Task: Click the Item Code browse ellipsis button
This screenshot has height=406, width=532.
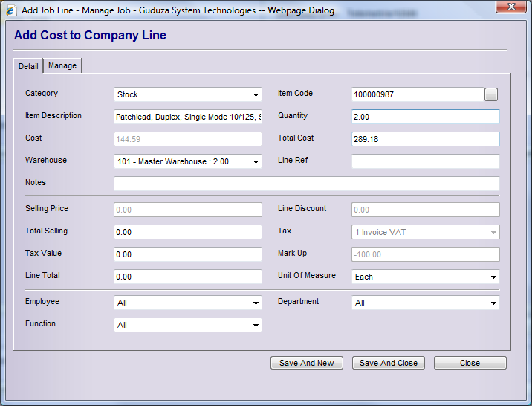Action: [490, 94]
